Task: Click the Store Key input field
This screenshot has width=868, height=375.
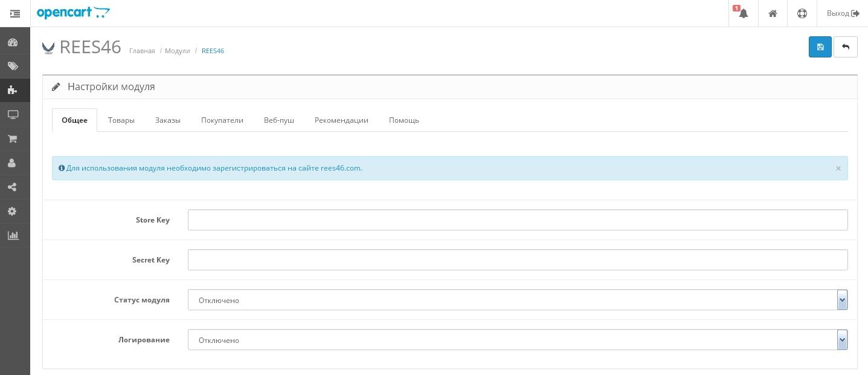Action: 517,220
